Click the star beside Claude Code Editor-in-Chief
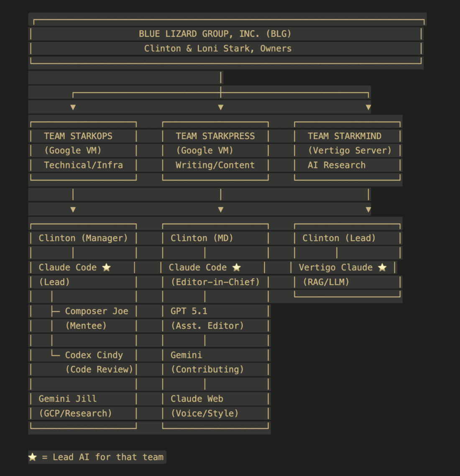The width and height of the screenshot is (460, 476). click(237, 267)
